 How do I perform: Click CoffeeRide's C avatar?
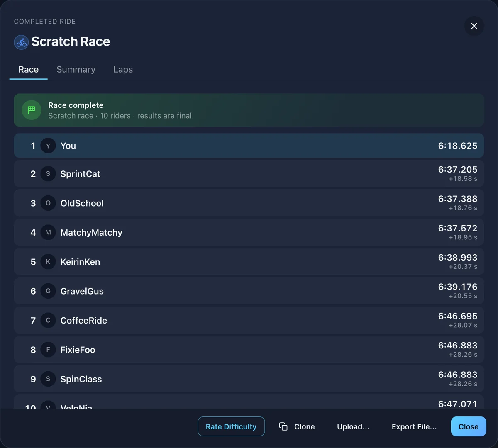tap(48, 320)
